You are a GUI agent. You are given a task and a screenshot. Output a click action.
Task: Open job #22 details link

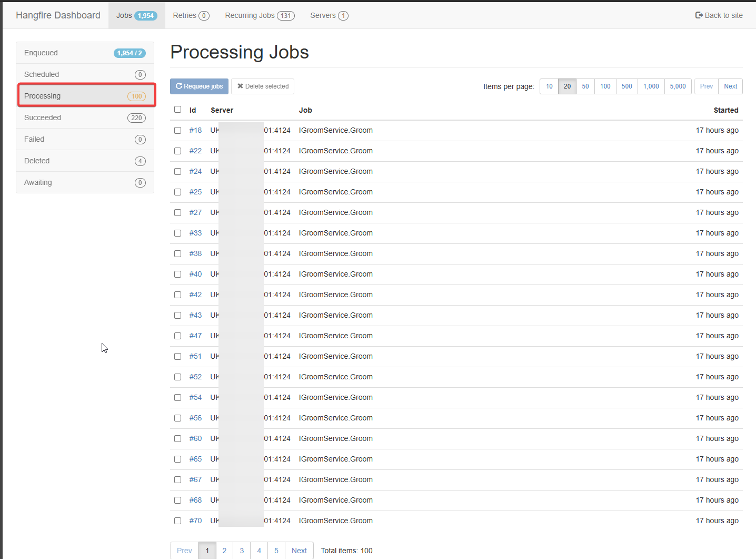(x=195, y=151)
